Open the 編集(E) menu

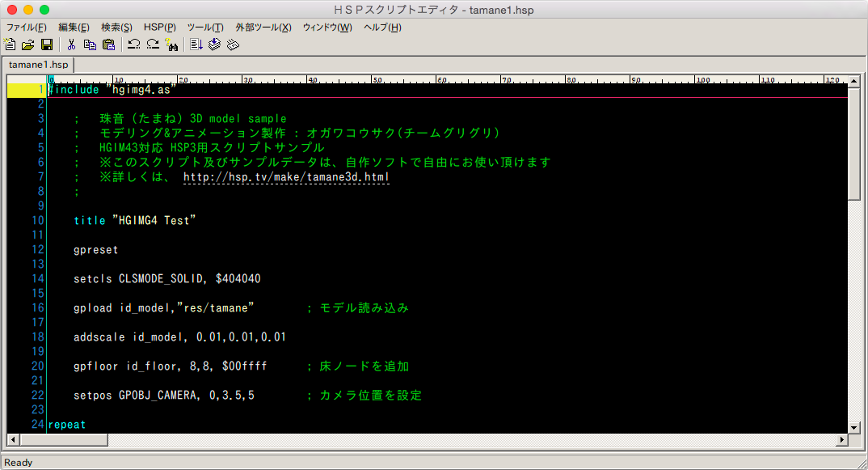point(74,28)
